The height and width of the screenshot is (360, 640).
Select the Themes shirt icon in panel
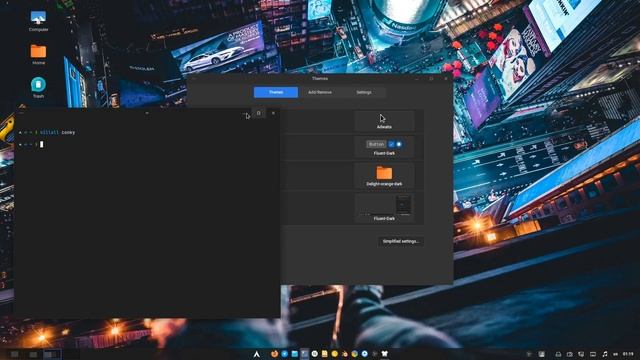coord(384,354)
